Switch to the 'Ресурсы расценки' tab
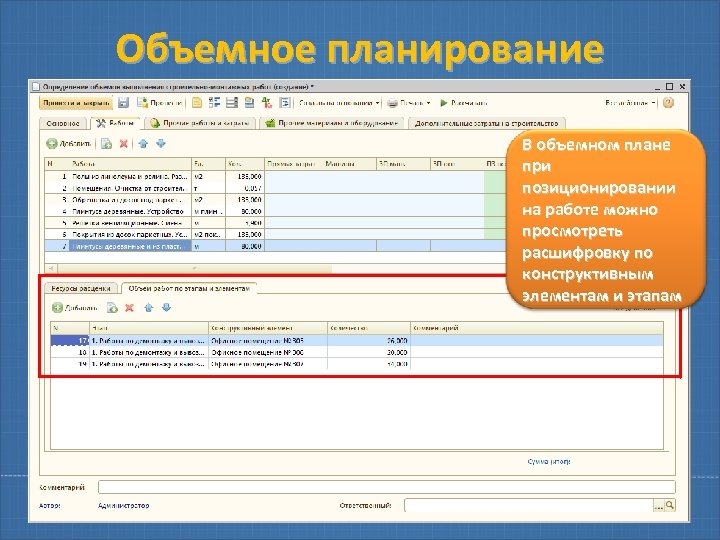This screenshot has height=540, width=720. [x=81, y=288]
